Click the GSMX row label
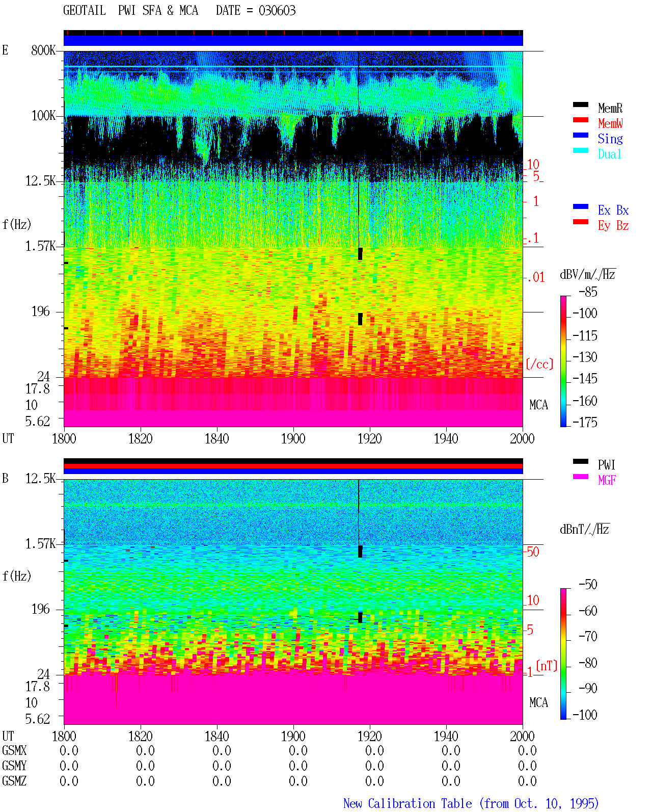Viewport: 652px width, 812px height. click(x=14, y=751)
